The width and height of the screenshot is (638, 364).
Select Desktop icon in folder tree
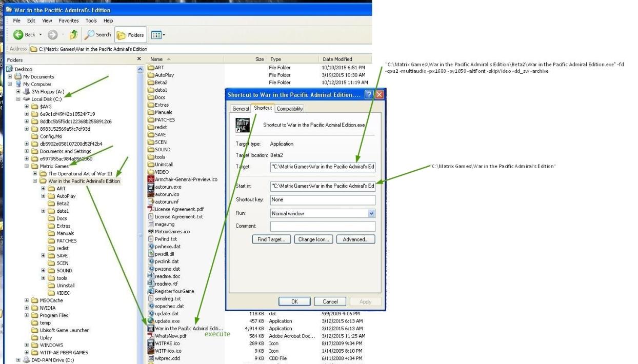10,69
